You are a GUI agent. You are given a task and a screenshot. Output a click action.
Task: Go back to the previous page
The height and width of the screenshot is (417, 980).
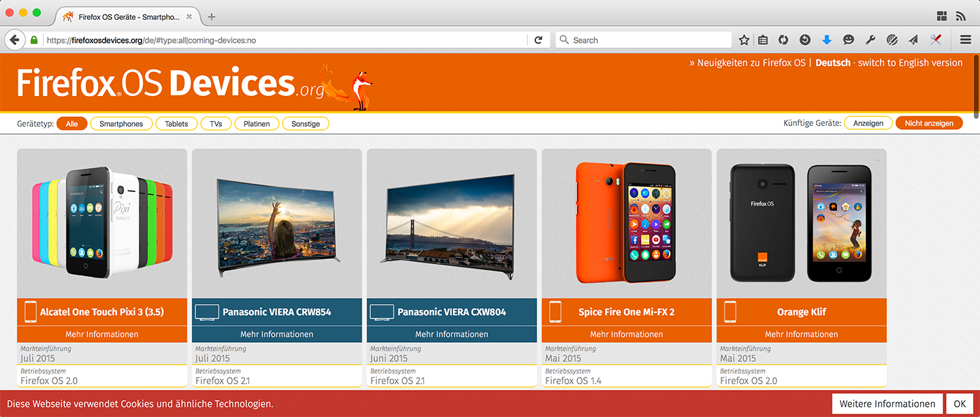point(14,40)
